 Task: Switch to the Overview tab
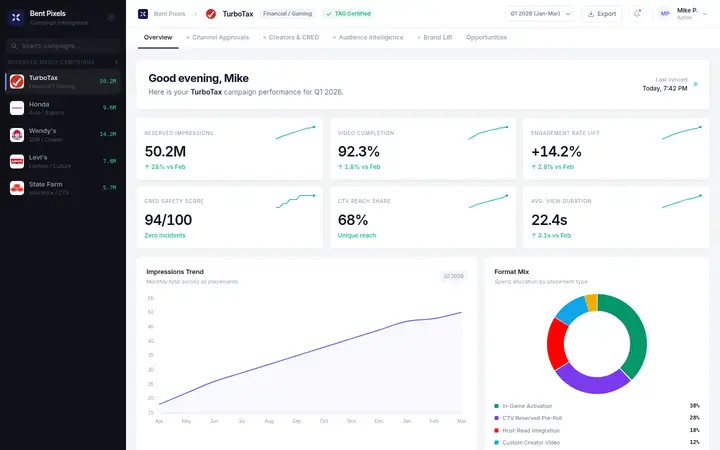[x=158, y=38]
